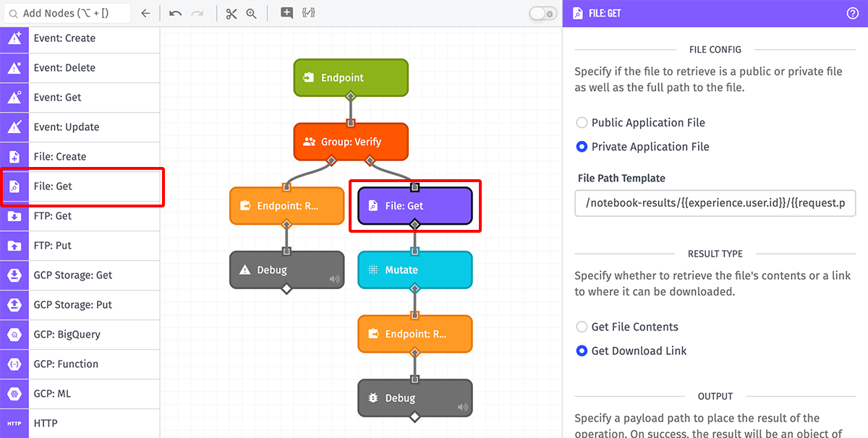Open the template tester payload icon
The width and height of the screenshot is (868, 438).
pos(309,13)
